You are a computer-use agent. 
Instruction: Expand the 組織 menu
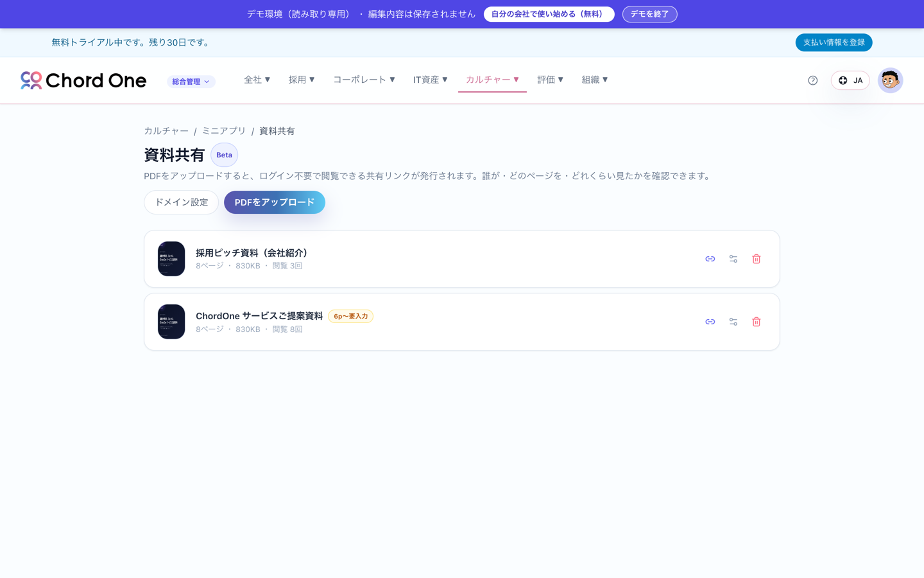(x=594, y=80)
